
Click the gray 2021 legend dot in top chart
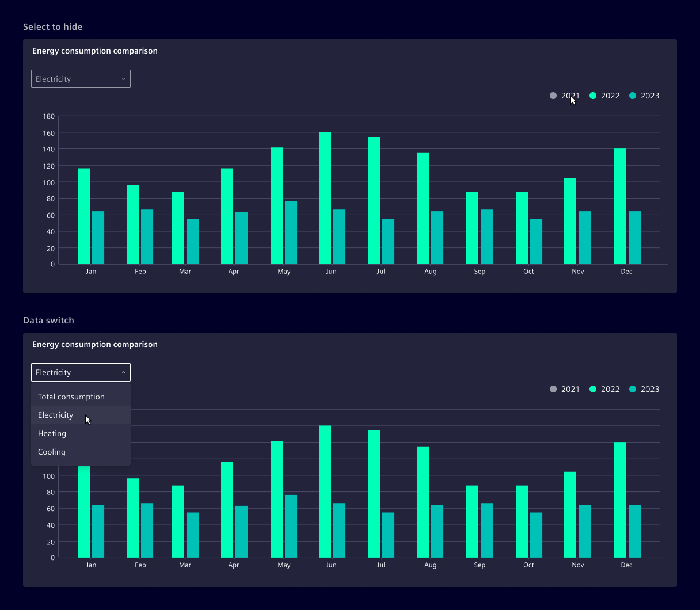(x=553, y=96)
